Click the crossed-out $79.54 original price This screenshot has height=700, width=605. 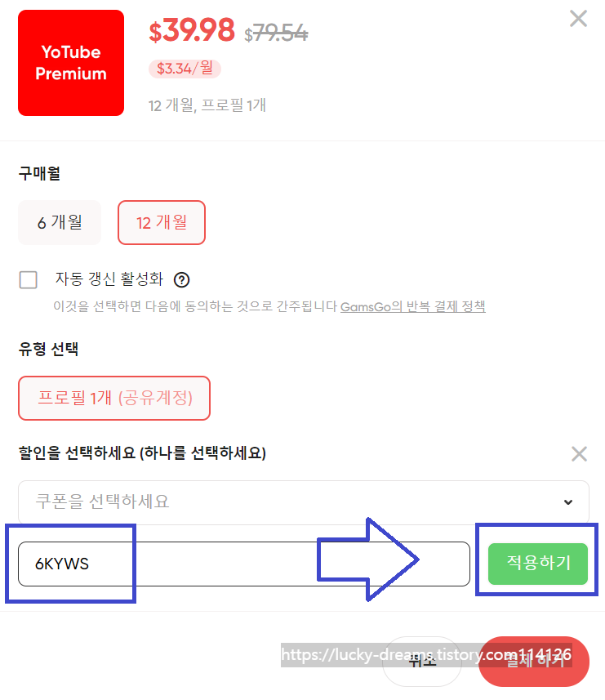276,33
